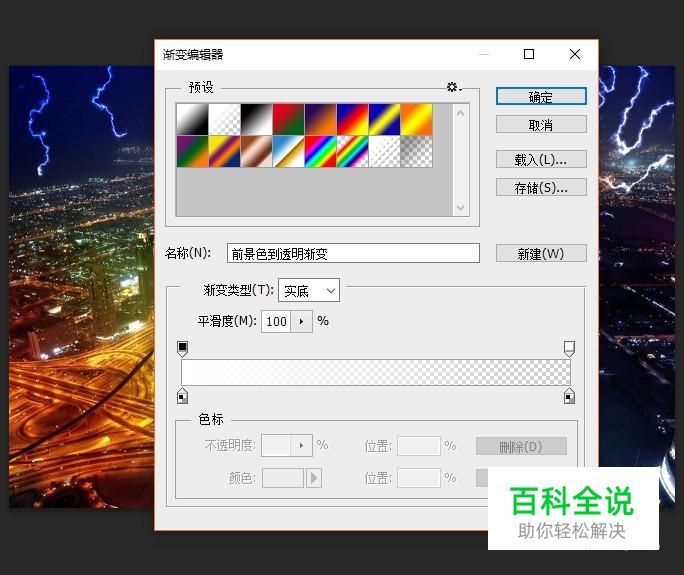Choose the orange, yellow, orange gradient preset
The height and width of the screenshot is (575, 684).
pos(417,119)
